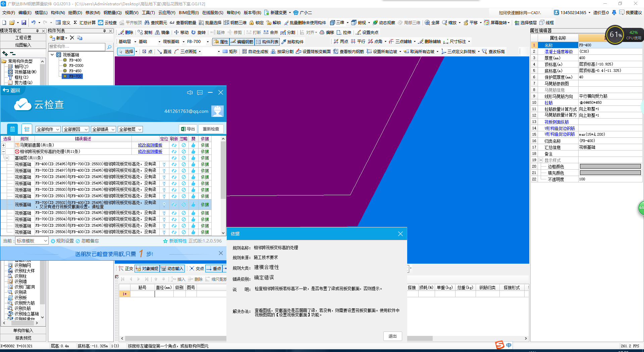644x352 pixels.
Task: Click the Undo arrow icon
Action: pos(33,23)
